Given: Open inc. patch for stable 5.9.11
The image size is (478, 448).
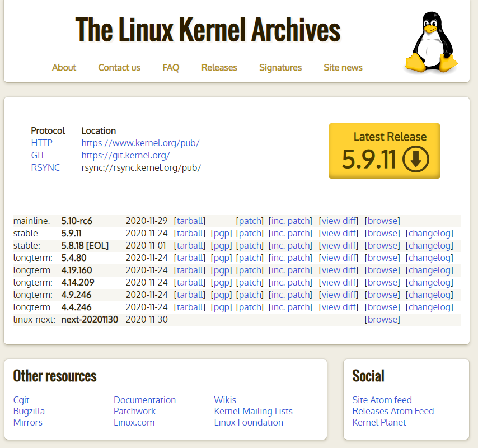Looking at the screenshot, I should tap(290, 234).
